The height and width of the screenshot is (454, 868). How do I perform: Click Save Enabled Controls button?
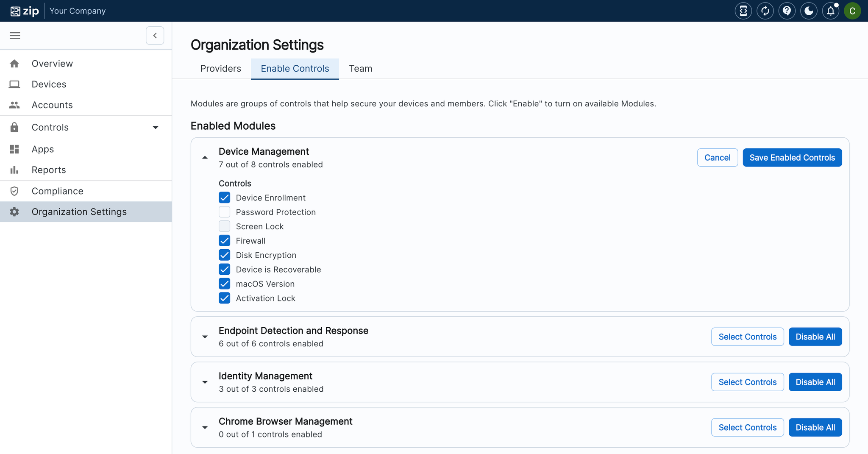(x=792, y=158)
